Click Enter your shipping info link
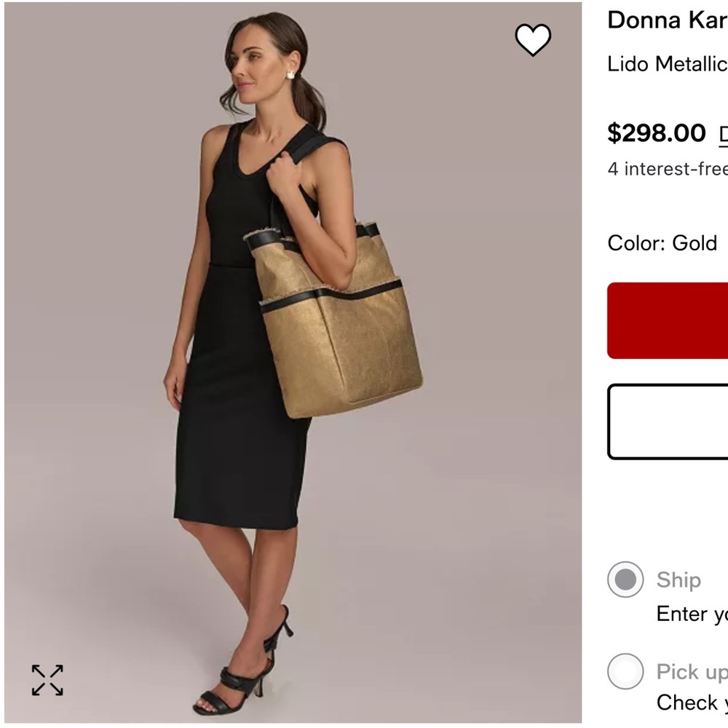Viewport: 728px width, 728px height. coord(690,614)
